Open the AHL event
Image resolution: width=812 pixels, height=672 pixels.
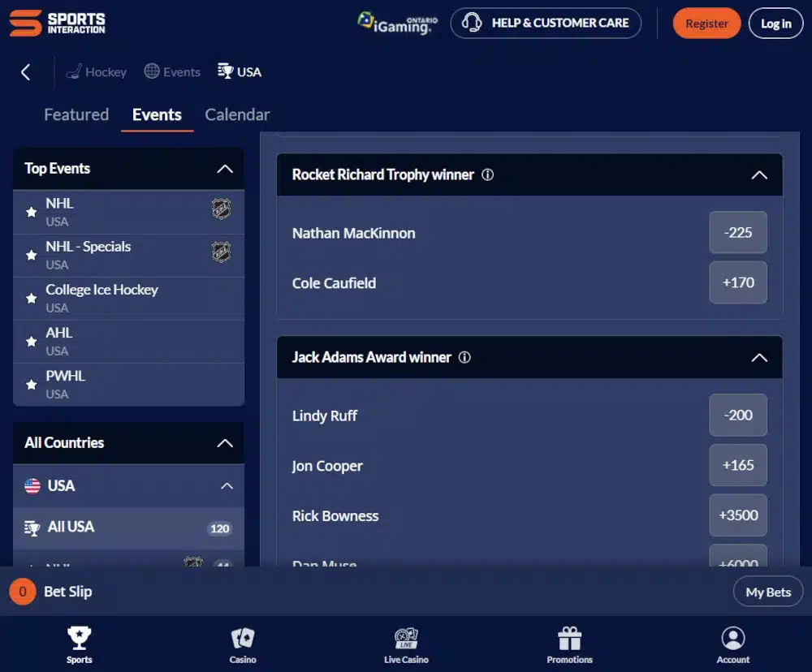tap(128, 341)
